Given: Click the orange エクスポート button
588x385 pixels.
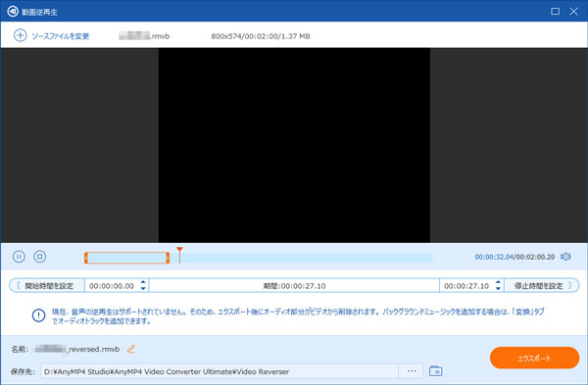Looking at the screenshot, I should click(x=534, y=358).
